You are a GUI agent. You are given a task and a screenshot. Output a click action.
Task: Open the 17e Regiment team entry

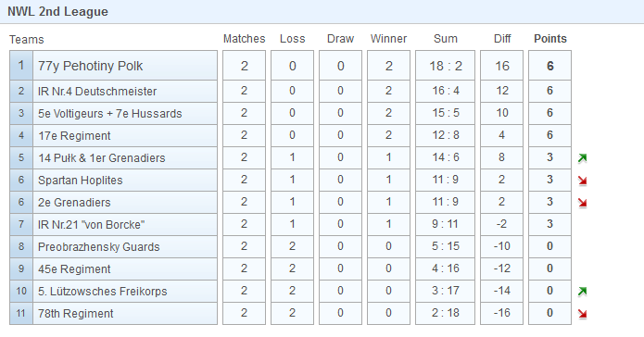click(x=74, y=136)
